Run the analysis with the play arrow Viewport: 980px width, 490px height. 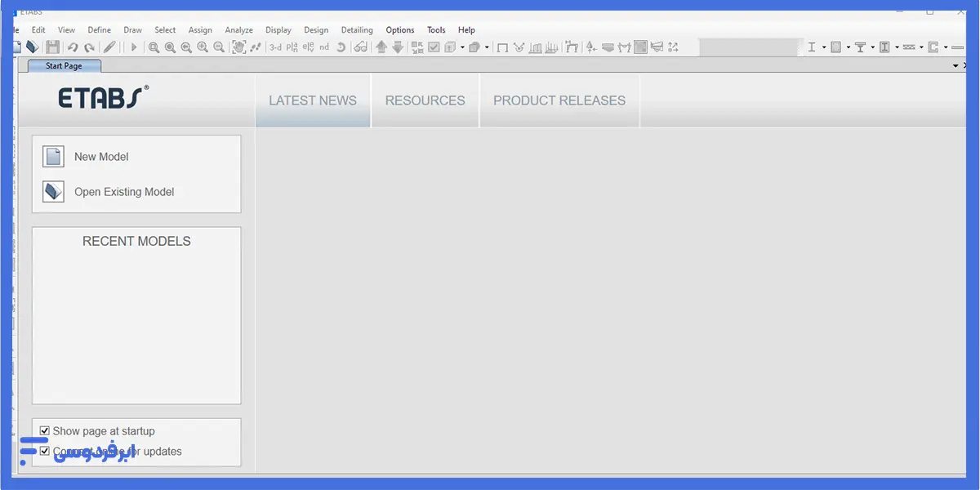134,47
